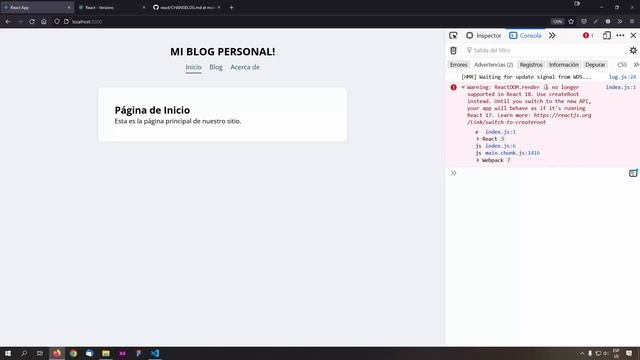Open the DevTools three-dot options menu
This screenshot has width=640, height=360.
click(620, 36)
